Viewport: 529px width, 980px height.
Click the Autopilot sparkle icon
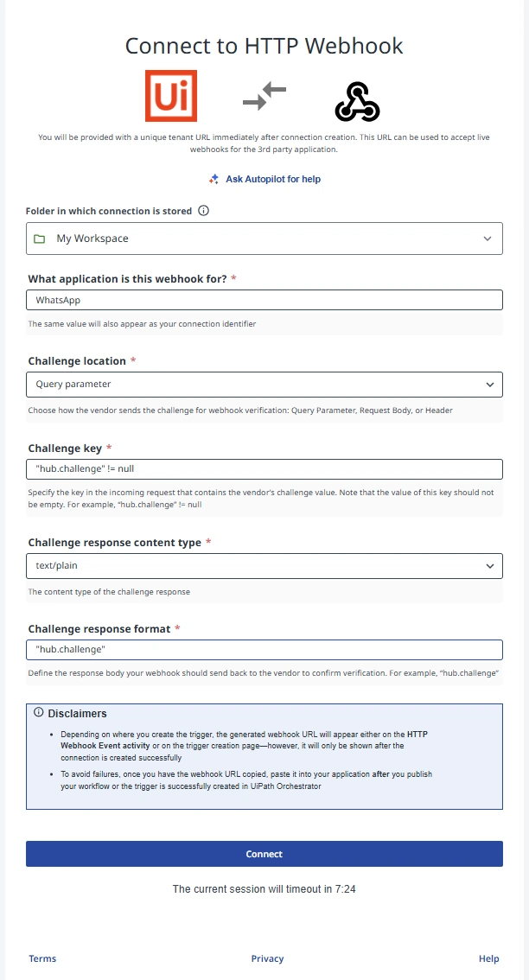coord(214,179)
